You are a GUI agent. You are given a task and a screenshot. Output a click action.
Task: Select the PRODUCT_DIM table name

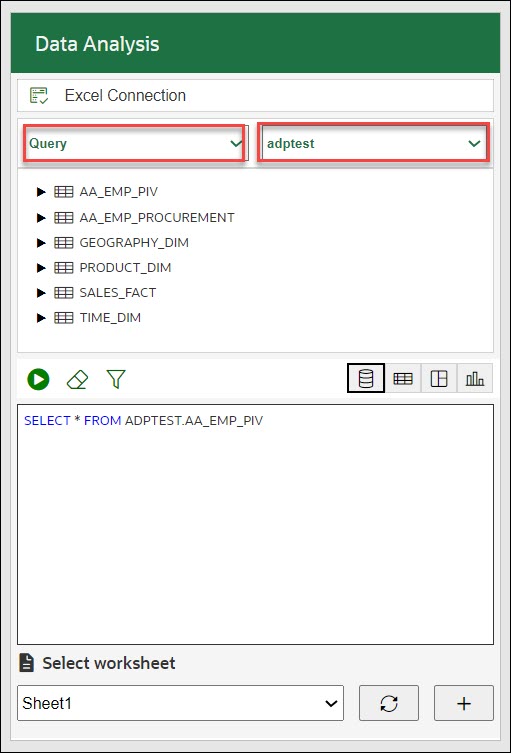pos(125,267)
